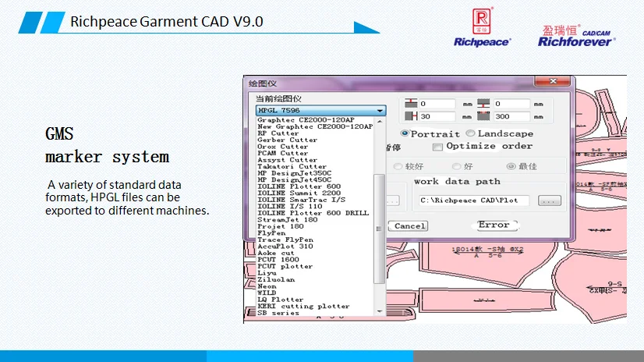Select AccuPlot 310 entry
This screenshot has height=362, width=644.
(285, 246)
